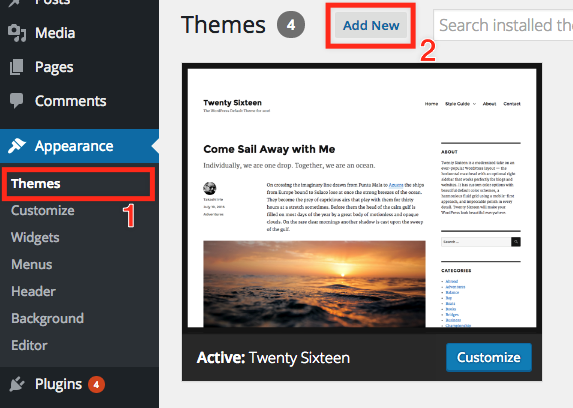Click the Pages icon in sidebar
Screen dimensions: 573x408
click(x=16, y=67)
